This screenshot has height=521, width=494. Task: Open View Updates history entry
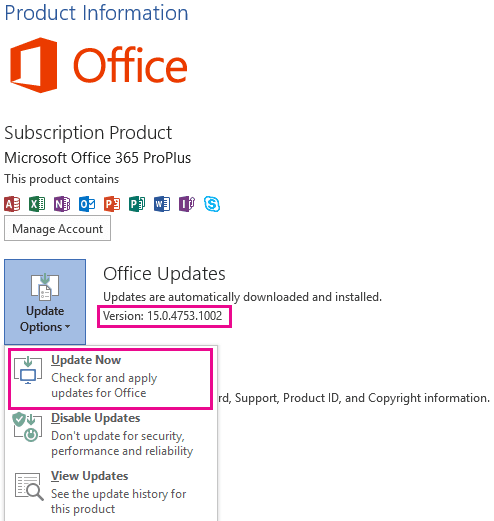[x=111, y=495]
